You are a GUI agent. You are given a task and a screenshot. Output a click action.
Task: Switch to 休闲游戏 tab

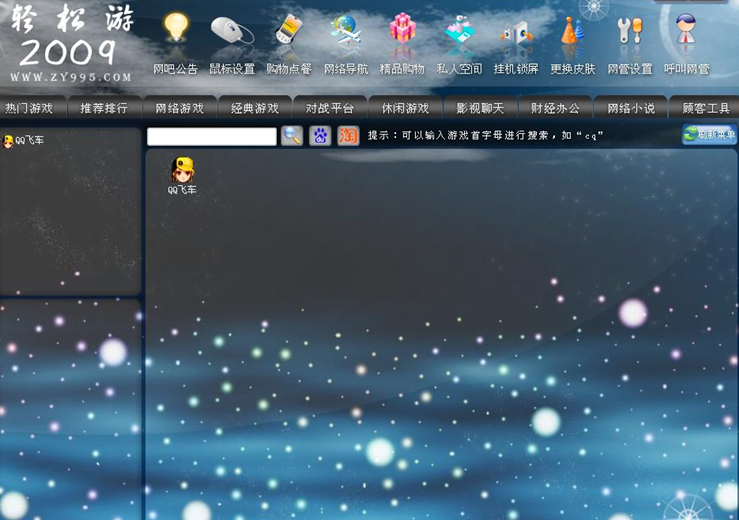tap(405, 108)
